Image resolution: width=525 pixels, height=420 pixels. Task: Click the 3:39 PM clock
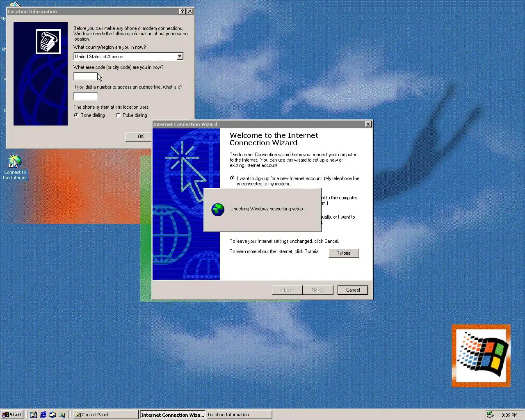tap(509, 415)
